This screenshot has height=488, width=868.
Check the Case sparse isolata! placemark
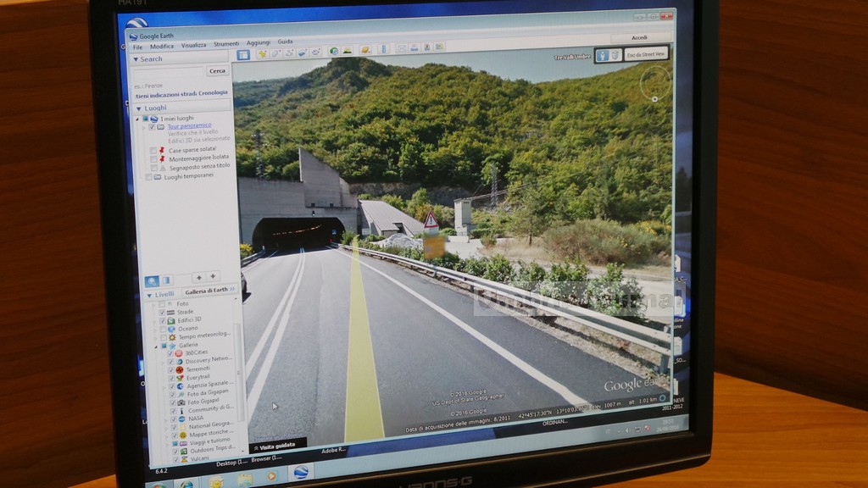[x=153, y=150]
